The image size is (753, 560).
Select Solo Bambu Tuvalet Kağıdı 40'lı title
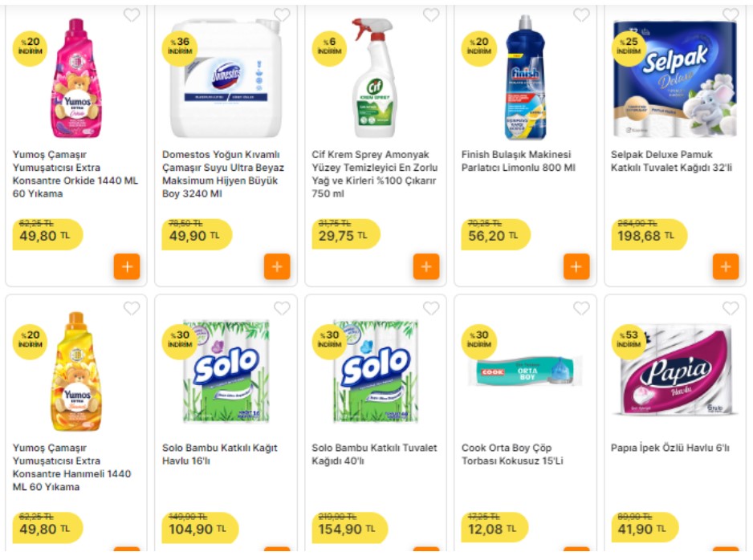pos(373,456)
